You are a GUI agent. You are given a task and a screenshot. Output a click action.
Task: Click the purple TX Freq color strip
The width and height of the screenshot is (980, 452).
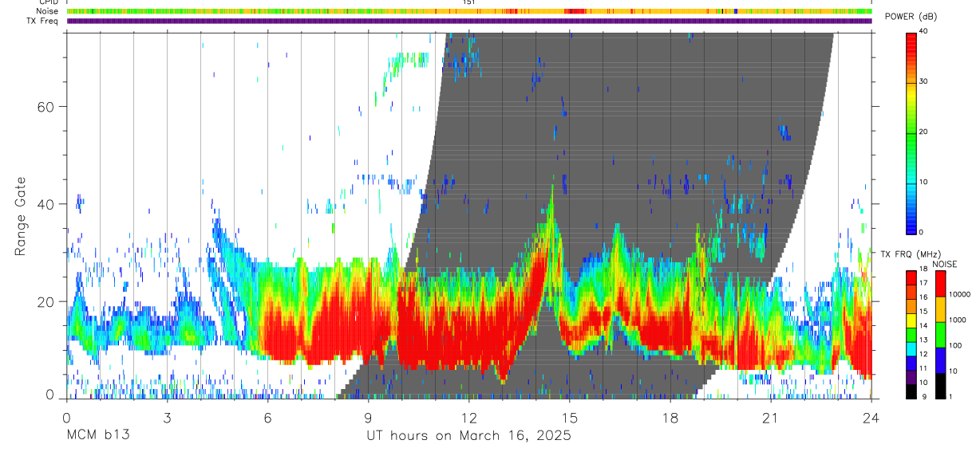coord(469,21)
